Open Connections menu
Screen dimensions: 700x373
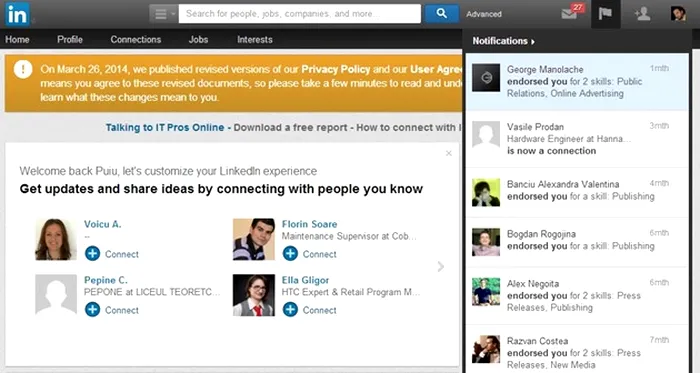(136, 40)
